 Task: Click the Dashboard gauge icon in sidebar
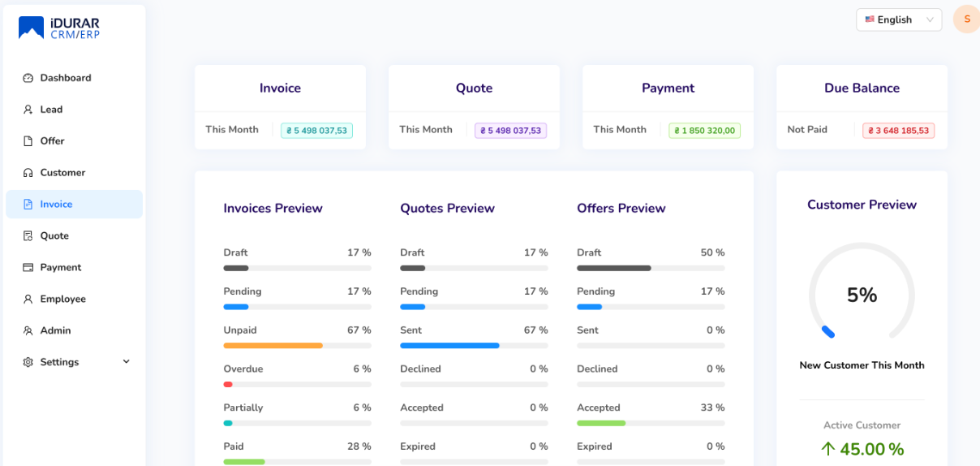pyautogui.click(x=28, y=78)
